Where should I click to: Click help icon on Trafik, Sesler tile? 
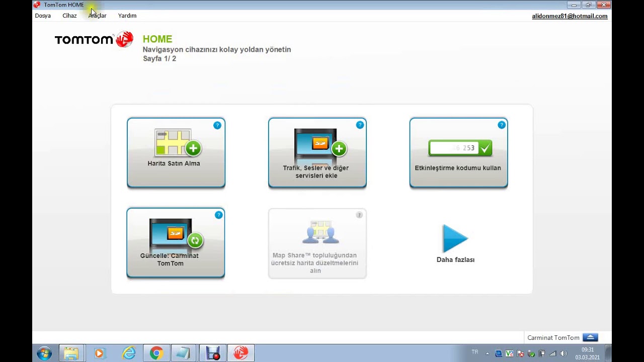360,125
